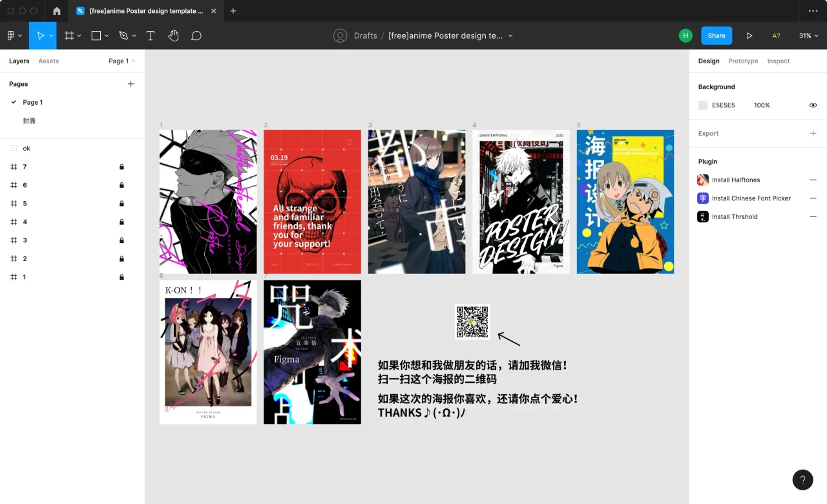Open the missing fonts A? indicator
Image resolution: width=827 pixels, height=504 pixels.
776,36
